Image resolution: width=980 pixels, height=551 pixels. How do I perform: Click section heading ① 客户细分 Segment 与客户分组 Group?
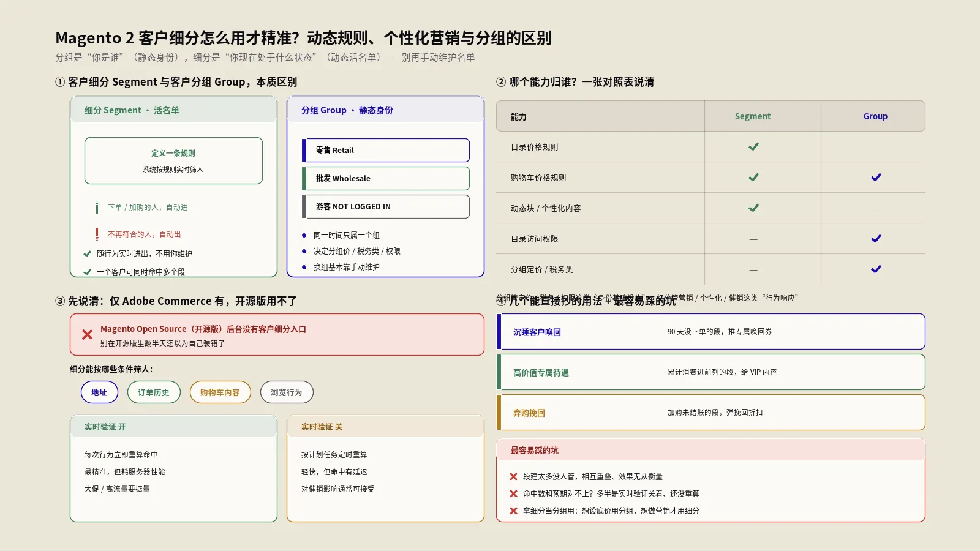[x=176, y=82]
